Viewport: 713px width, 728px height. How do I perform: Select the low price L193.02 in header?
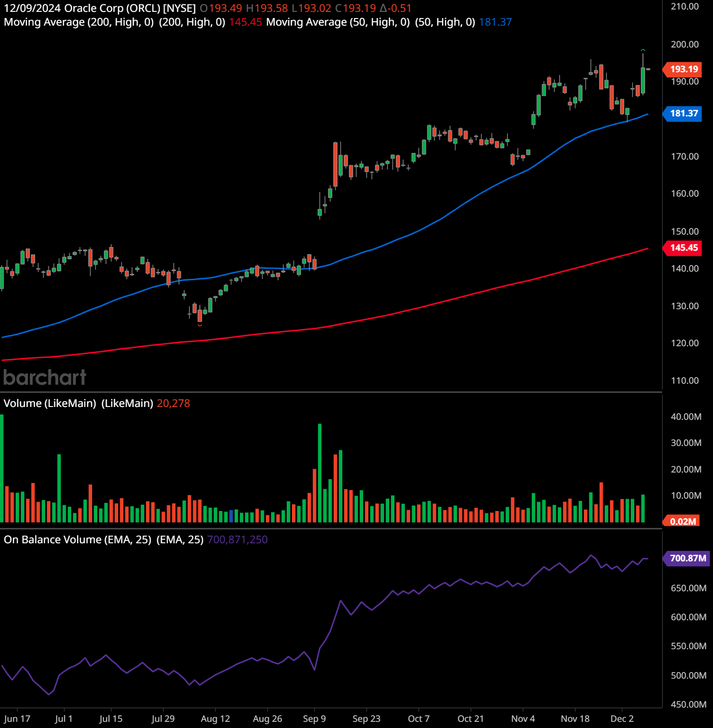click(x=311, y=8)
